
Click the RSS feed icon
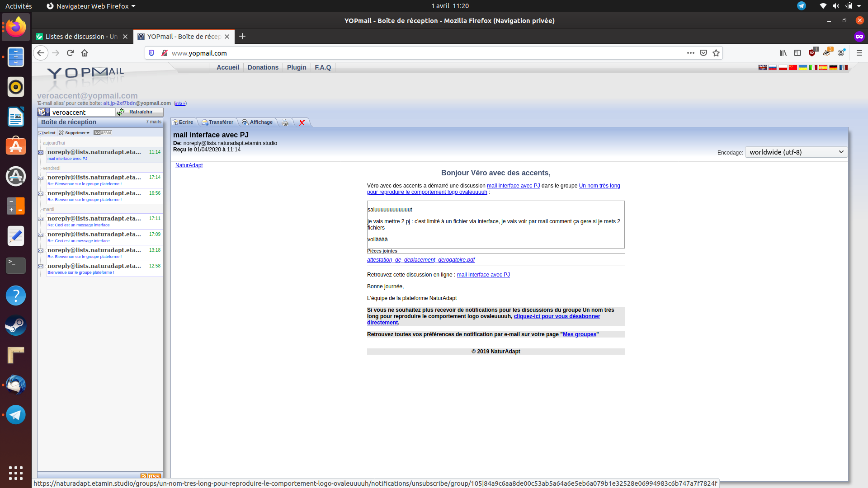point(151,476)
